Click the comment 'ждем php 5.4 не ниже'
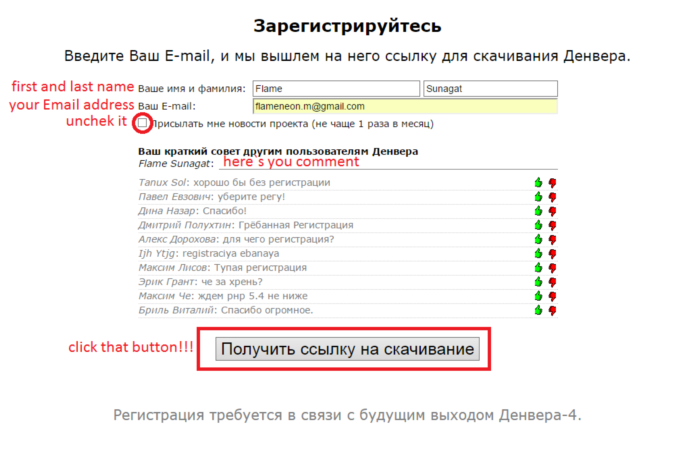The height and width of the screenshot is (453, 680). click(252, 296)
